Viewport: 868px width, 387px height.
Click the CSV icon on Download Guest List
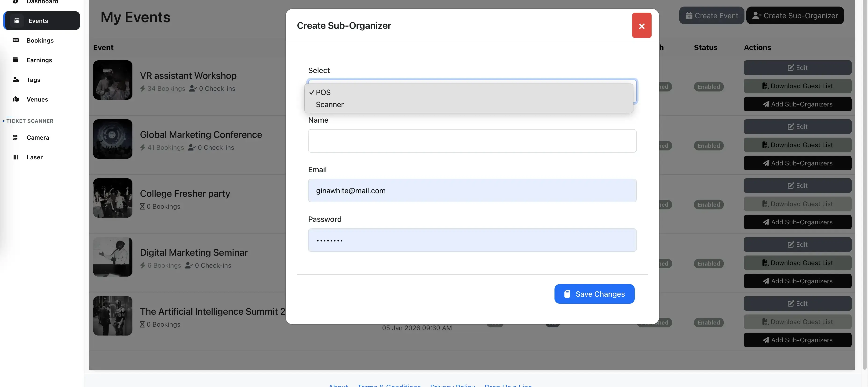[766, 86]
